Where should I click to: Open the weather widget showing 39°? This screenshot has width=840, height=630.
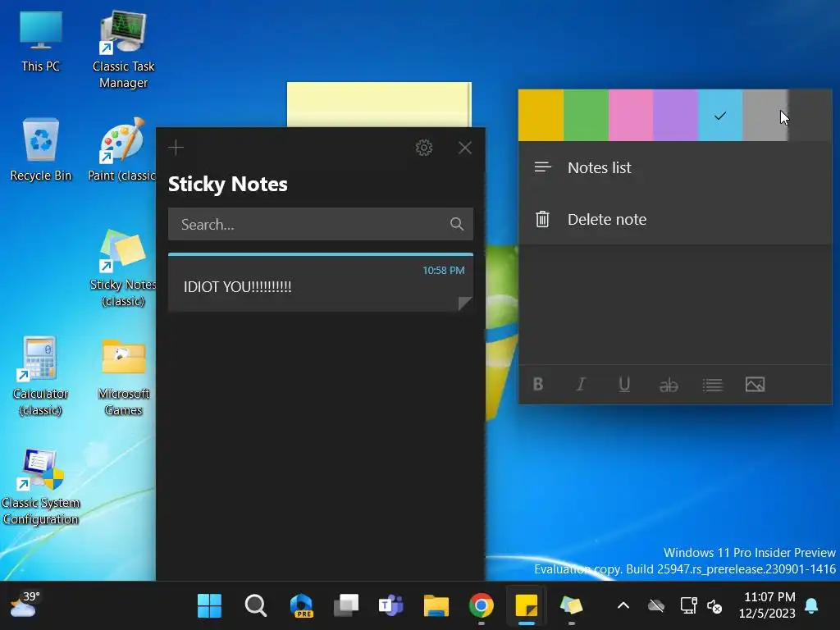[x=24, y=605]
